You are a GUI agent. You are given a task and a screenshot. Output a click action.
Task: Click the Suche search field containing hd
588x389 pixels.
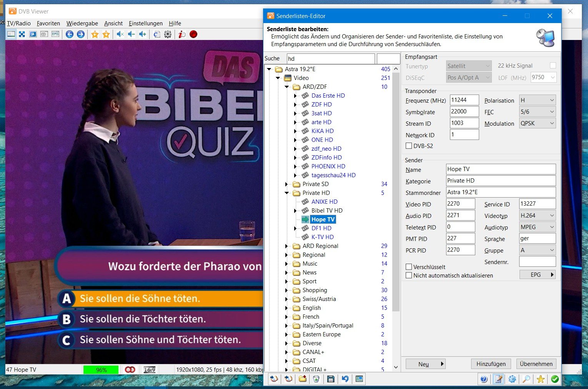pyautogui.click(x=330, y=59)
